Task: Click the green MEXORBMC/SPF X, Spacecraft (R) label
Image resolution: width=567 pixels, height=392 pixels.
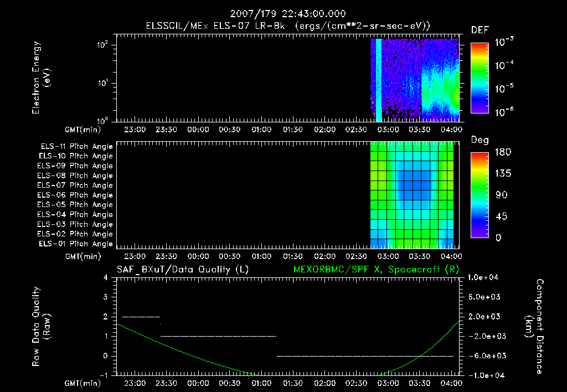Action: pos(376,270)
